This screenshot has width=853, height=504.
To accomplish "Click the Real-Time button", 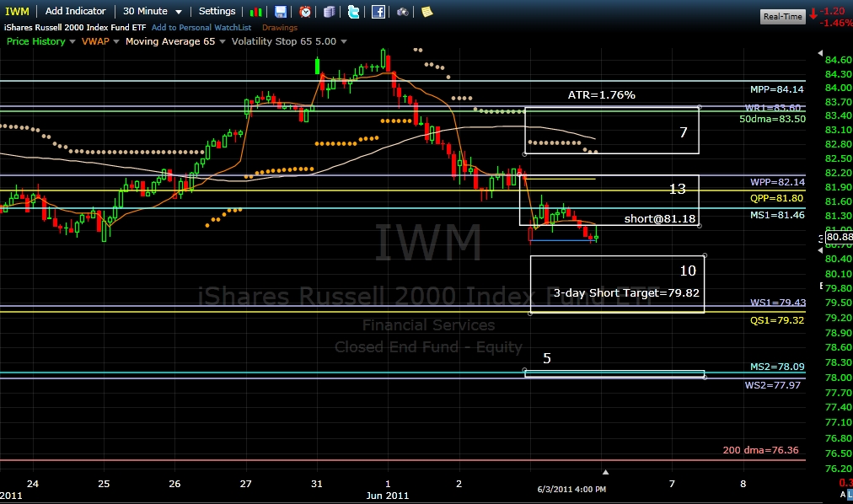I will tap(782, 16).
